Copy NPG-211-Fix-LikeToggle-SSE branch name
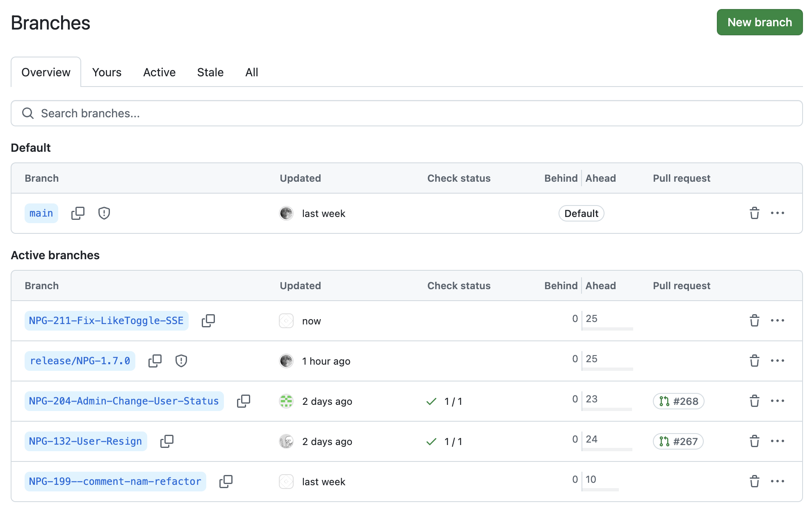The image size is (812, 516). tap(208, 321)
